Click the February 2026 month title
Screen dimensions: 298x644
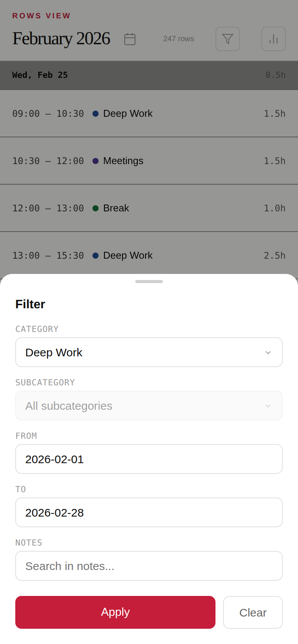coord(61,38)
